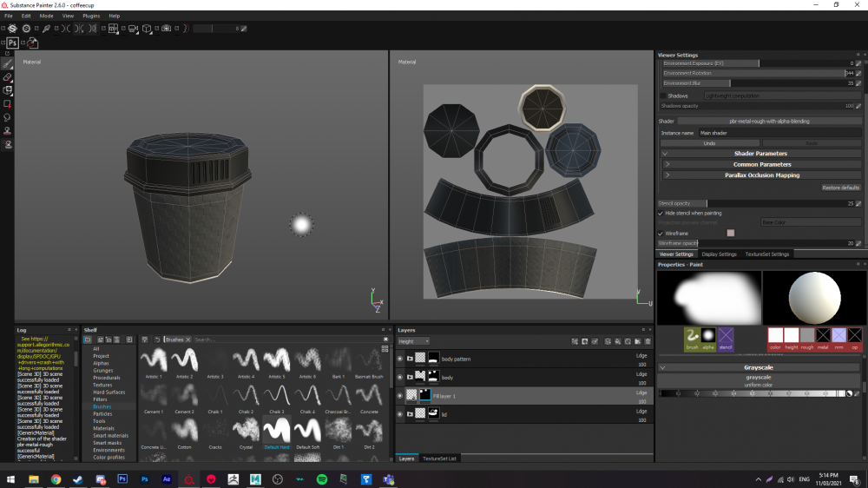Image resolution: width=868 pixels, height=488 pixels.
Task: Switch to the Display Settings tab
Action: [719, 254]
